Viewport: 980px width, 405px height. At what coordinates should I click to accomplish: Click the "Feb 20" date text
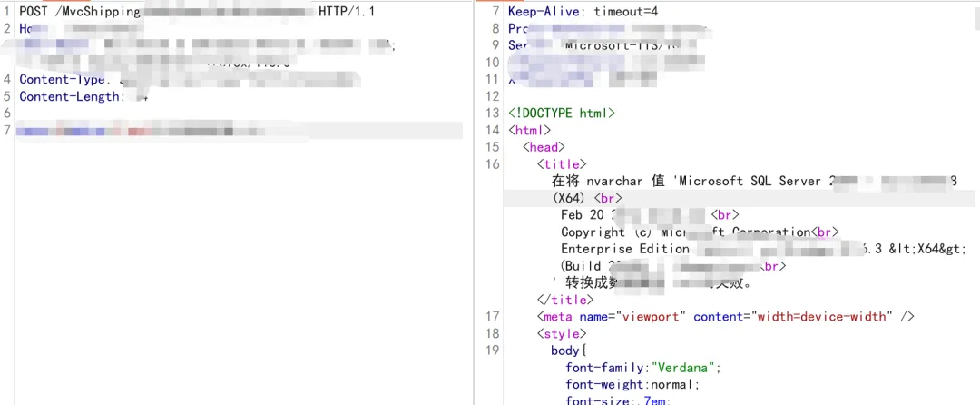pos(583,215)
